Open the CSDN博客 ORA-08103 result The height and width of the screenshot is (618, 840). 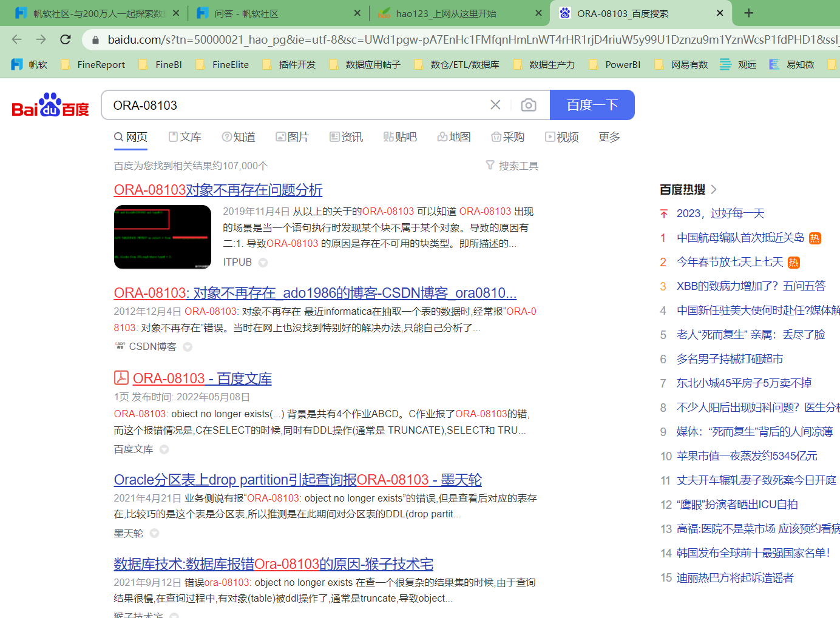coord(315,293)
